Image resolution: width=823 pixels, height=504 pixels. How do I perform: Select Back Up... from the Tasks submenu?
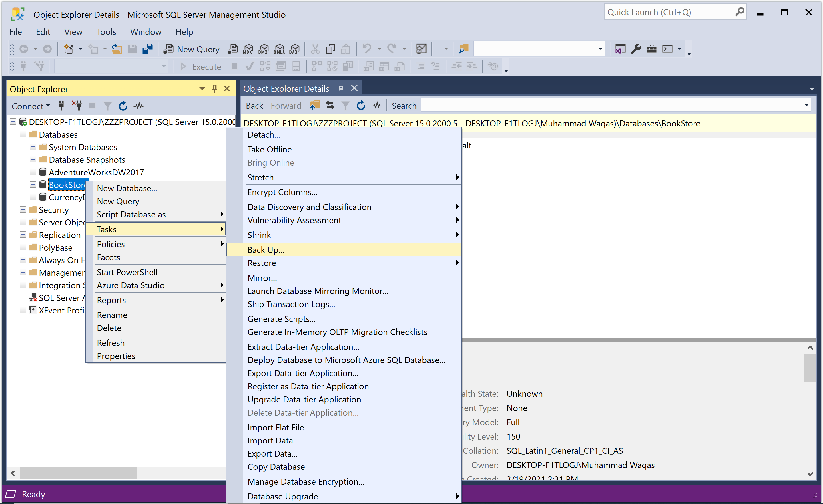pos(266,250)
